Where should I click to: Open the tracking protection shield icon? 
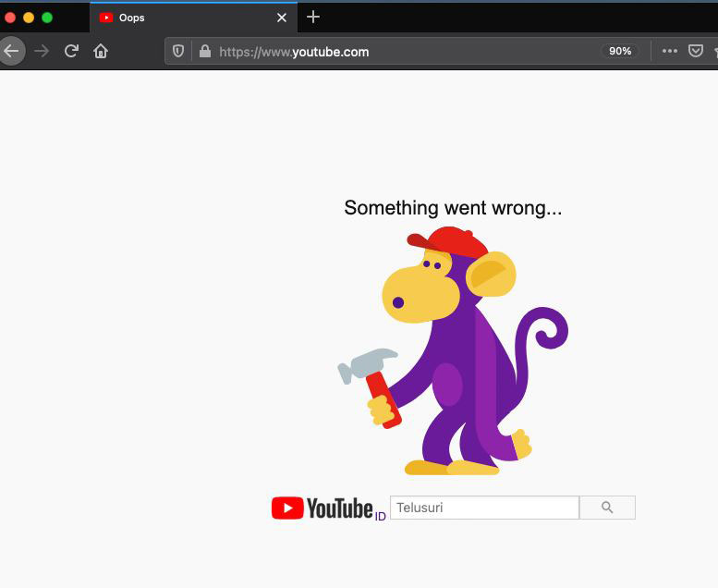click(178, 51)
